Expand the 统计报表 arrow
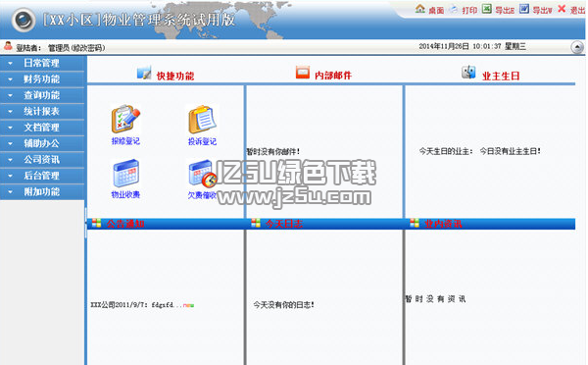The image size is (588, 365). [10, 112]
